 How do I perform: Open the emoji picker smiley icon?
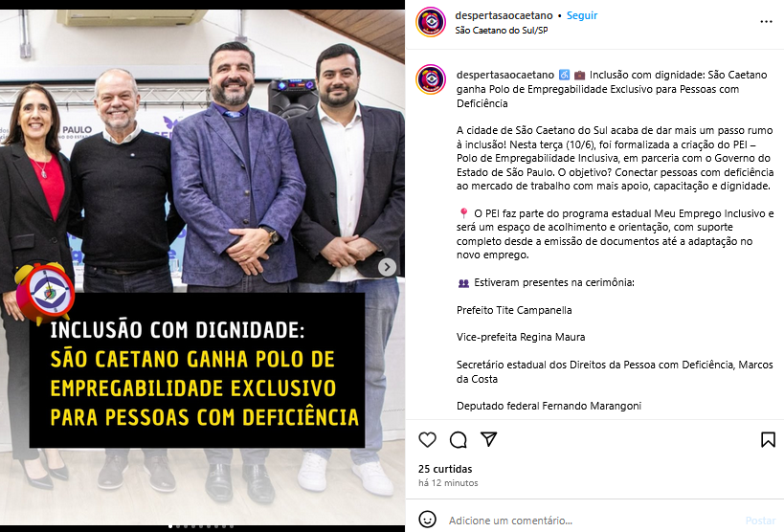pos(427,520)
